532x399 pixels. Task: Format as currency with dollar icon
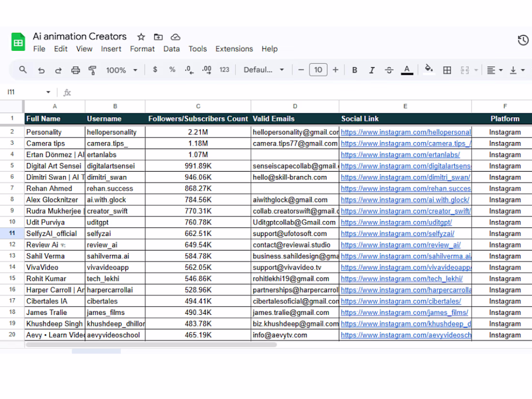pos(155,70)
